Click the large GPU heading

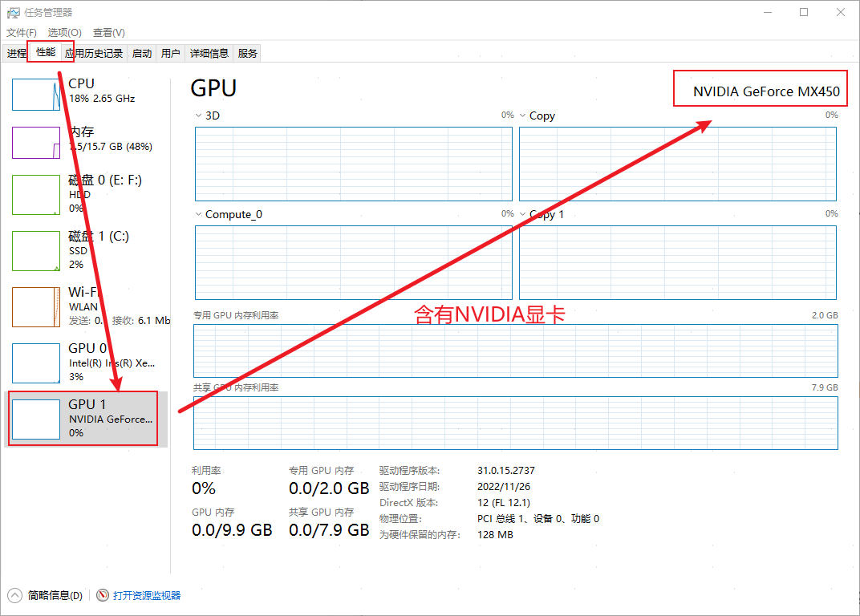click(x=213, y=88)
